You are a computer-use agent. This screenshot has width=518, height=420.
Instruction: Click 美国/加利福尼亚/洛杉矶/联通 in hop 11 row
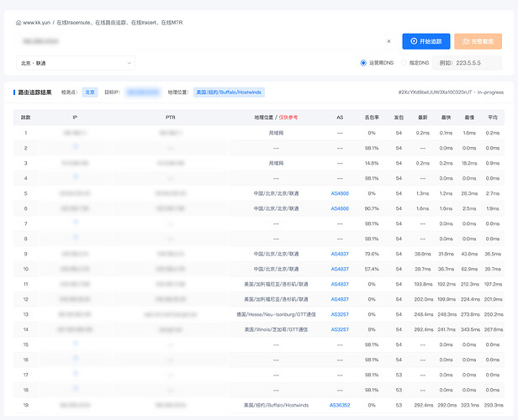276,284
